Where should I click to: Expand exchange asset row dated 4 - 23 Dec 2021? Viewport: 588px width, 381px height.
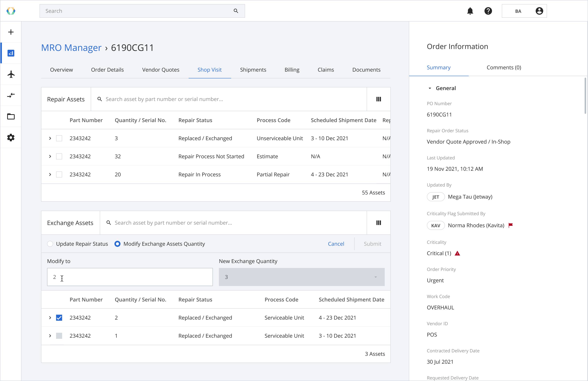tap(50, 318)
